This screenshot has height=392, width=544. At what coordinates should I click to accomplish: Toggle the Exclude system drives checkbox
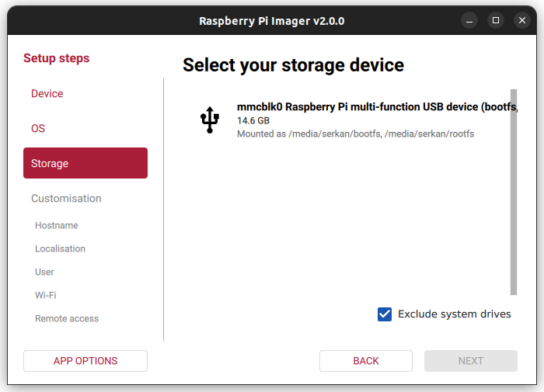pyautogui.click(x=385, y=314)
